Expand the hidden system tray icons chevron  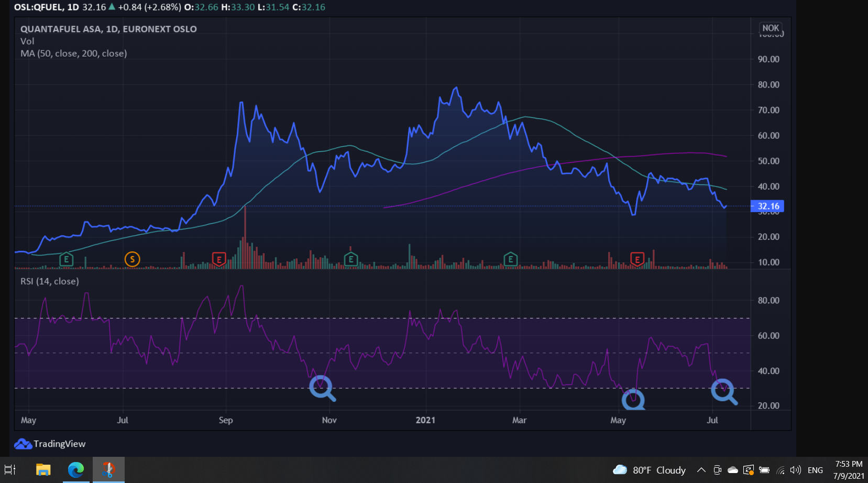tap(701, 470)
